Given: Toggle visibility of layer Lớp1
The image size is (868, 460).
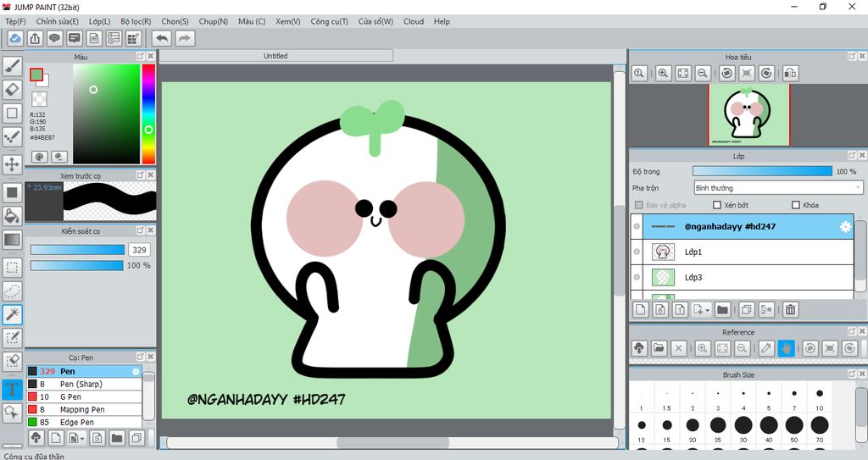Looking at the screenshot, I should (637, 252).
